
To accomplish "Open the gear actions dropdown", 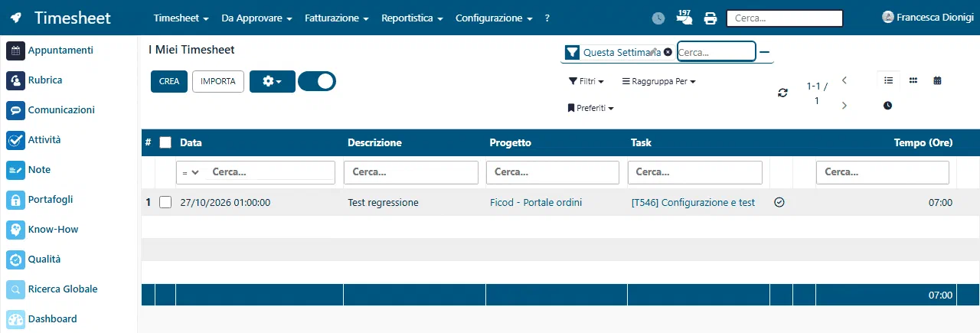I will pos(273,81).
